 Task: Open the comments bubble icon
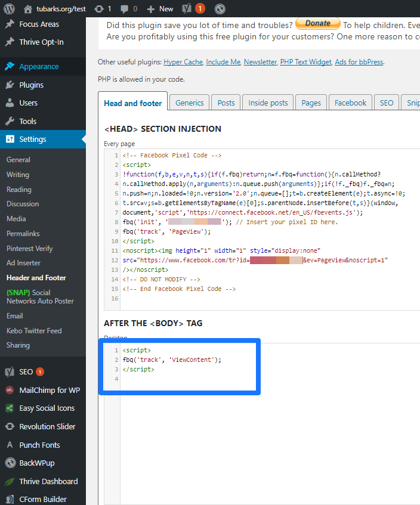tap(126, 9)
